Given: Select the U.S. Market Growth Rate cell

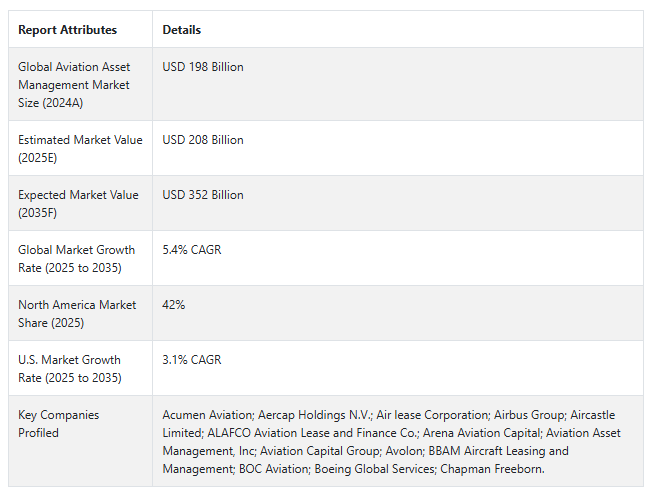Looking at the screenshot, I should (69, 368).
